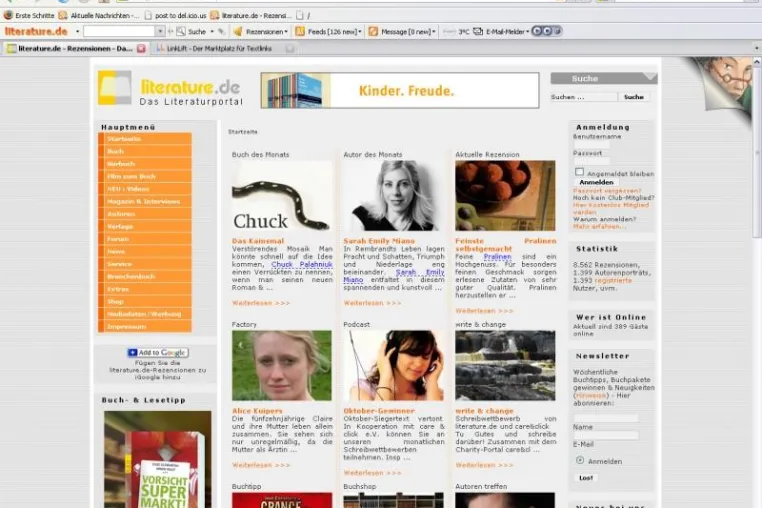The image size is (762, 508).
Task: Click Weiterlesen under Das Kainsmal
Action: [261, 303]
